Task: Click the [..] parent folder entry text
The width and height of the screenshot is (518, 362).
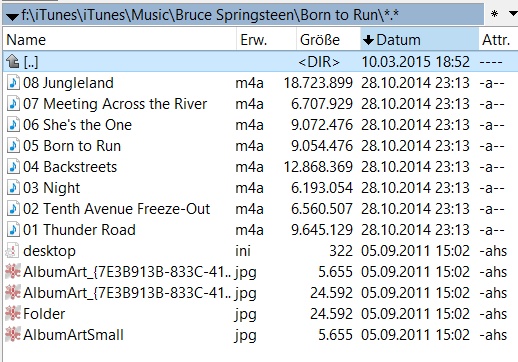Action: pos(31,62)
